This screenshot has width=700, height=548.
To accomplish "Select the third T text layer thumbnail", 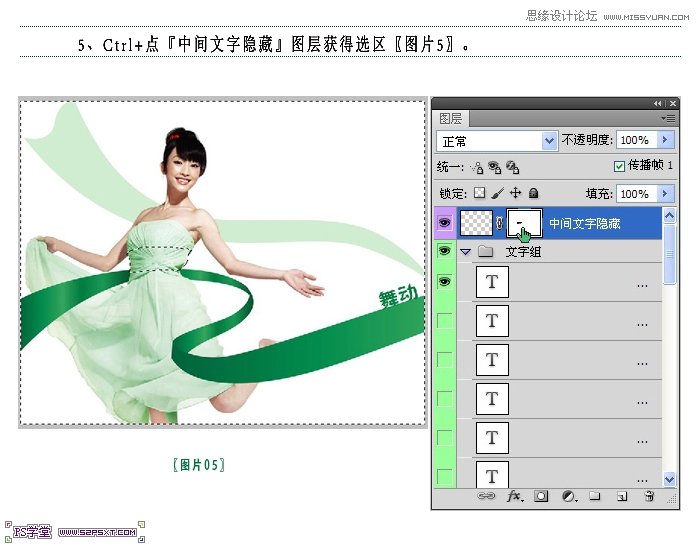I will [492, 360].
